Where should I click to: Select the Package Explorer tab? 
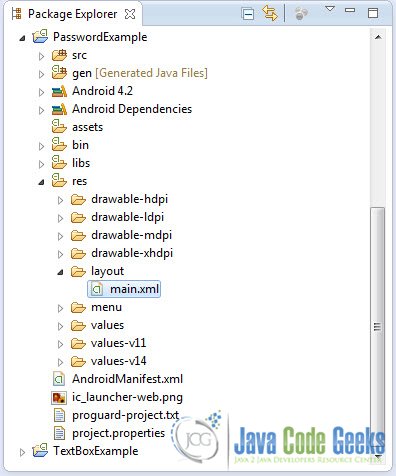pos(72,14)
